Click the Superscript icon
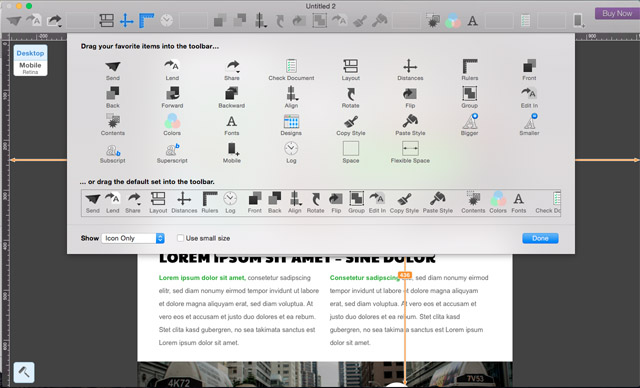 pos(172,149)
